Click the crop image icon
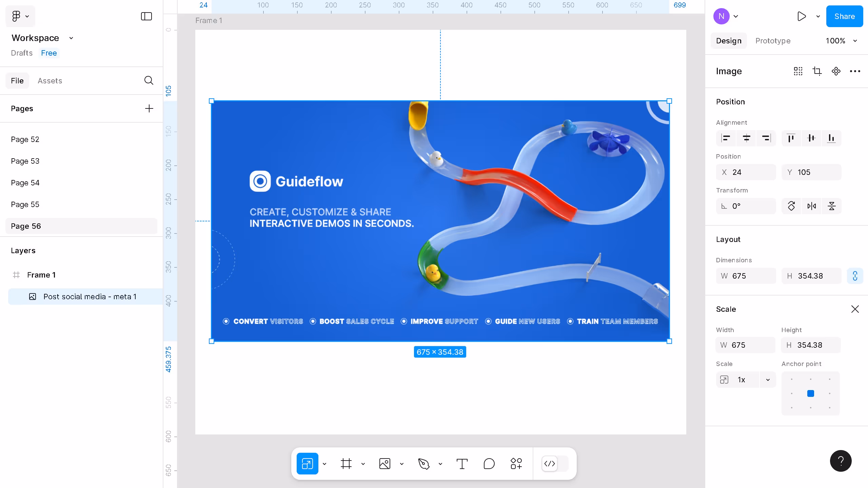Screen dimensions: 868x488 click(x=817, y=71)
